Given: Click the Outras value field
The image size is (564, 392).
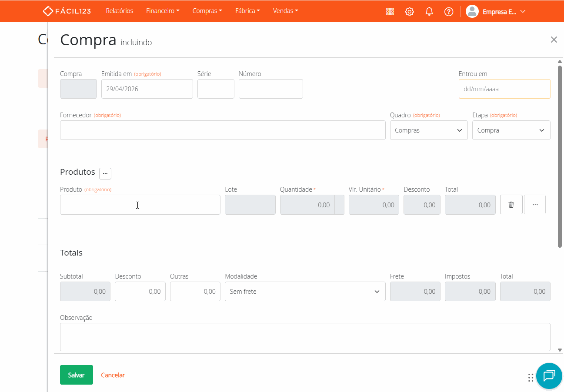Looking at the screenshot, I should point(195,292).
